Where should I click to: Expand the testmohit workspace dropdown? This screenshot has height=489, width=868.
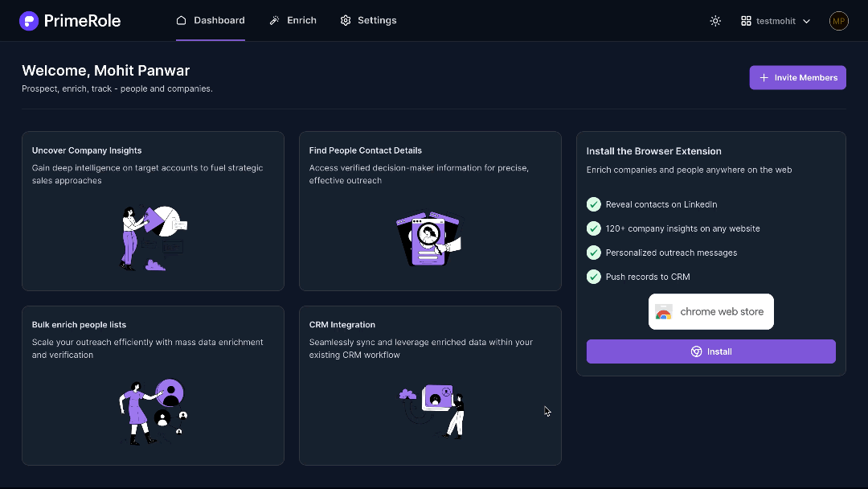point(776,21)
